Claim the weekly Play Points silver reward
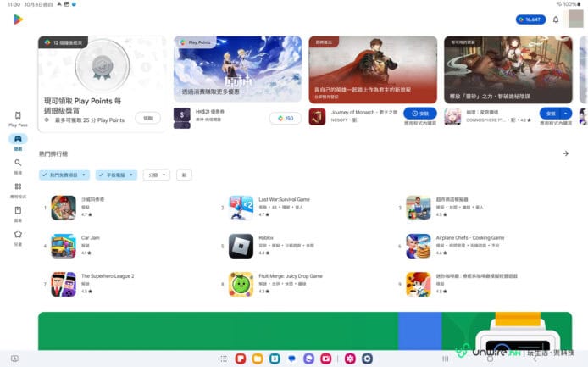This screenshot has width=588, height=367. pyautogui.click(x=147, y=118)
